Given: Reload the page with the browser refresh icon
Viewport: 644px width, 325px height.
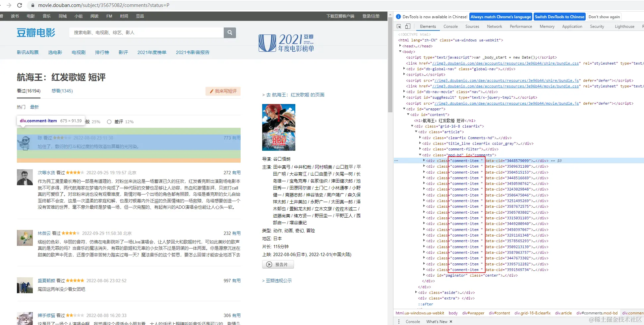Looking at the screenshot, I should coord(20,5).
